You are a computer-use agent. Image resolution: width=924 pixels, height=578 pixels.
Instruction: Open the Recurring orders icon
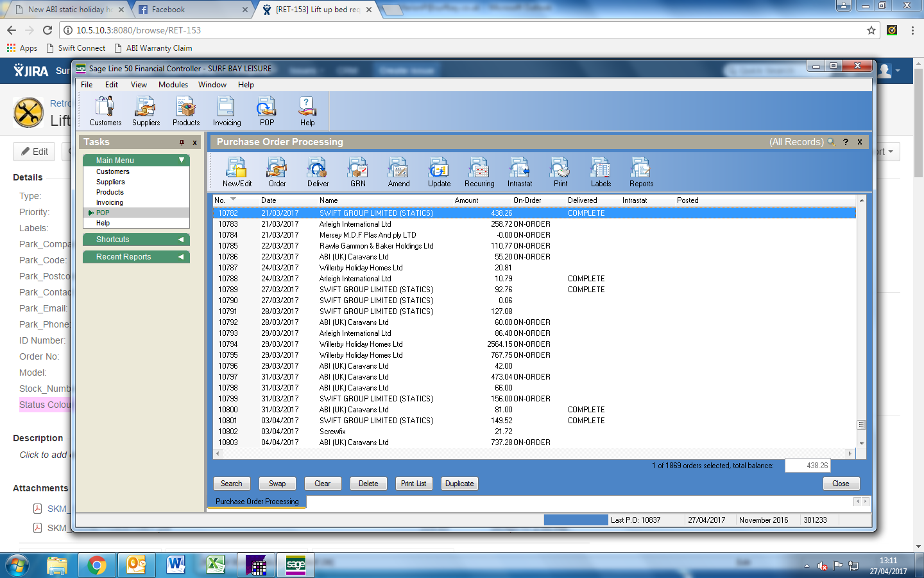tap(479, 172)
